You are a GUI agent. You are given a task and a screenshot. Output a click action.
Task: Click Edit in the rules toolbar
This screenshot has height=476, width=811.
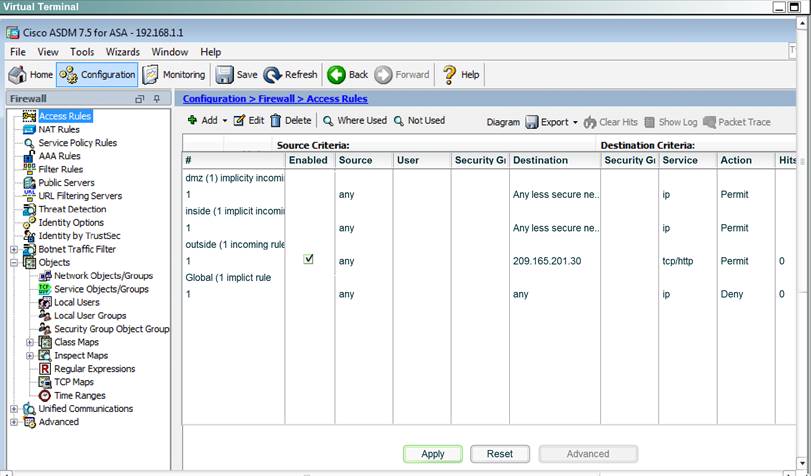coord(249,121)
